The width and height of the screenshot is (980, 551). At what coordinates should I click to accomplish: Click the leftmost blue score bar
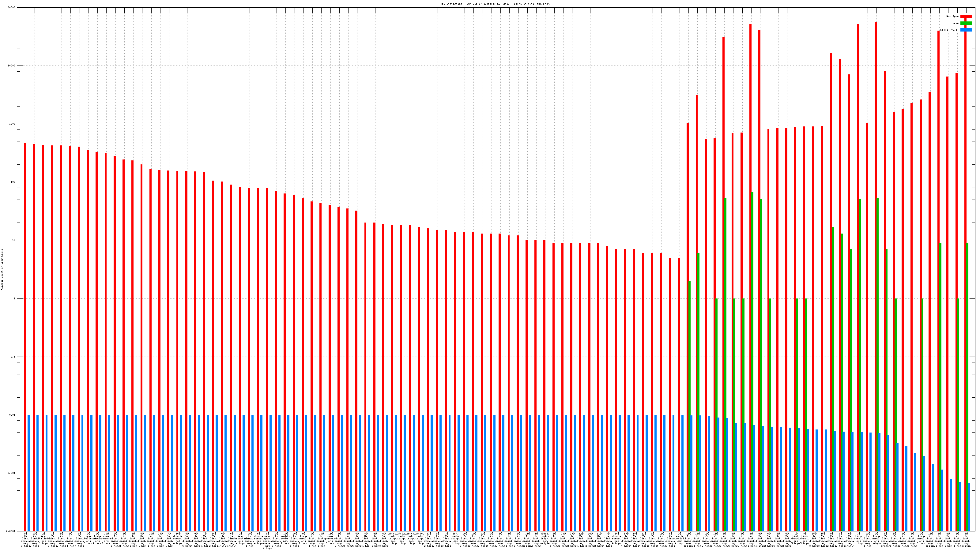click(x=28, y=471)
